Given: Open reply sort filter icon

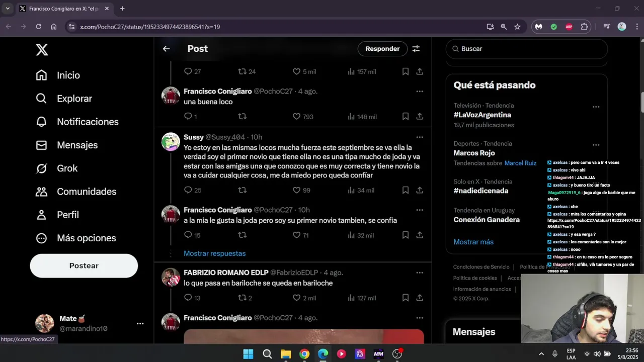Looking at the screenshot, I should coord(416,49).
